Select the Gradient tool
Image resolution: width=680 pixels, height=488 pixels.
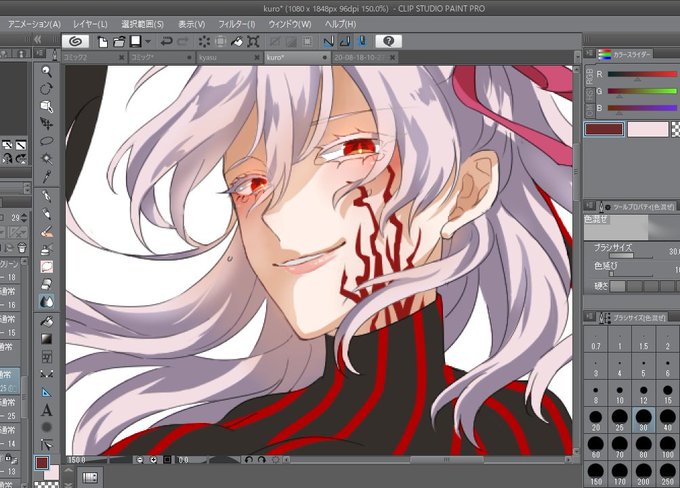pyautogui.click(x=46, y=338)
